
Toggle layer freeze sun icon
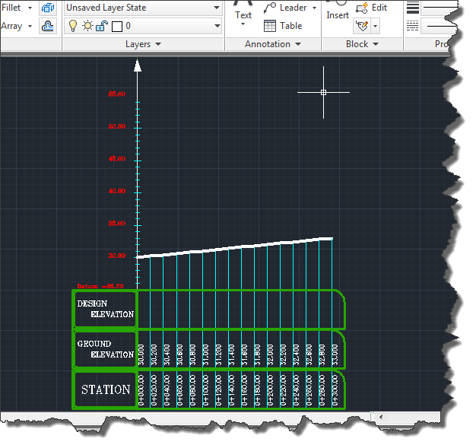(x=86, y=26)
